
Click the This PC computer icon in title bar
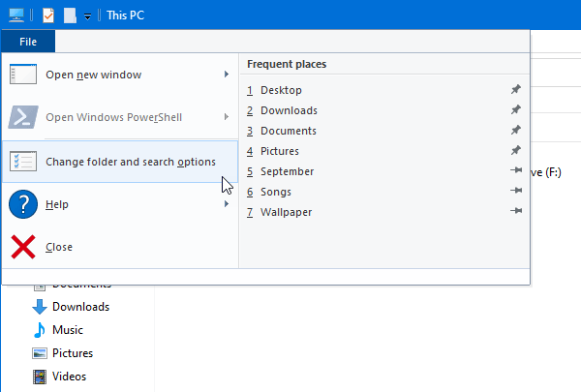tap(16, 15)
